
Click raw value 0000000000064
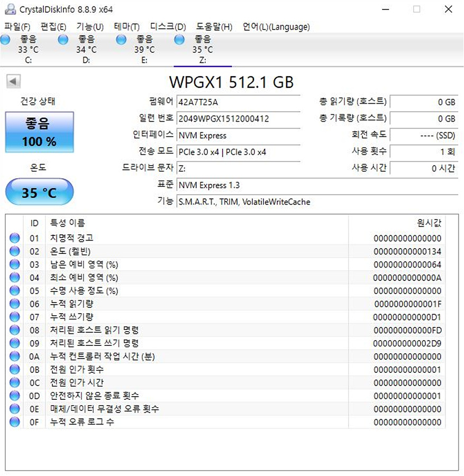pyautogui.click(x=407, y=265)
